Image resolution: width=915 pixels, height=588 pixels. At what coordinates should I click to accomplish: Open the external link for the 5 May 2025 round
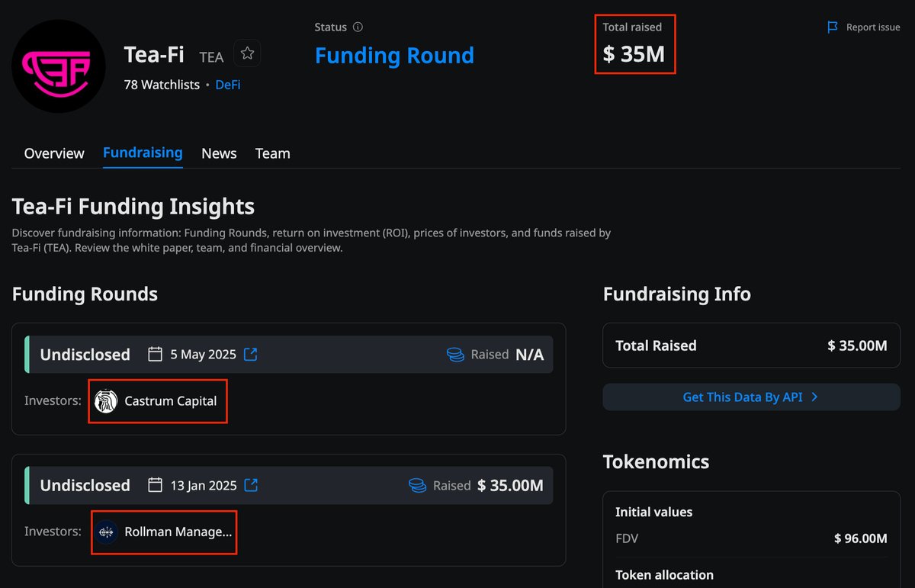[x=251, y=354]
